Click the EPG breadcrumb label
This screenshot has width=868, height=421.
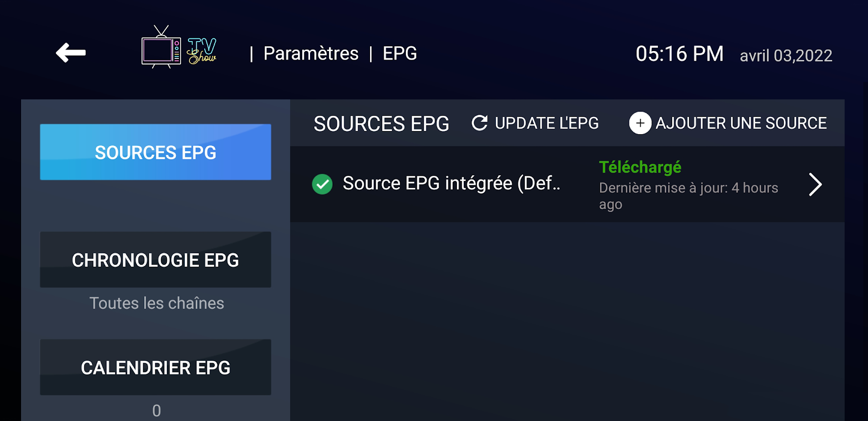[400, 54]
